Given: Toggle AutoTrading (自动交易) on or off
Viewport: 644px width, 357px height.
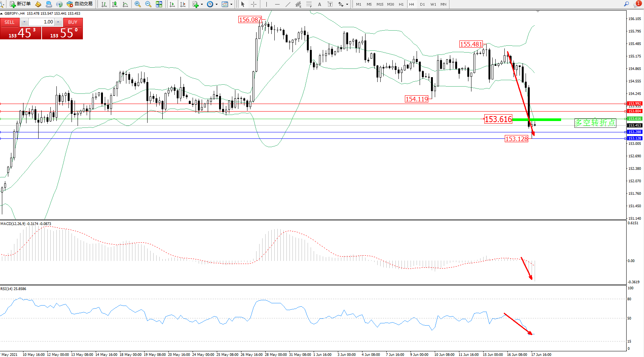Looking at the screenshot, I should (x=79, y=4).
